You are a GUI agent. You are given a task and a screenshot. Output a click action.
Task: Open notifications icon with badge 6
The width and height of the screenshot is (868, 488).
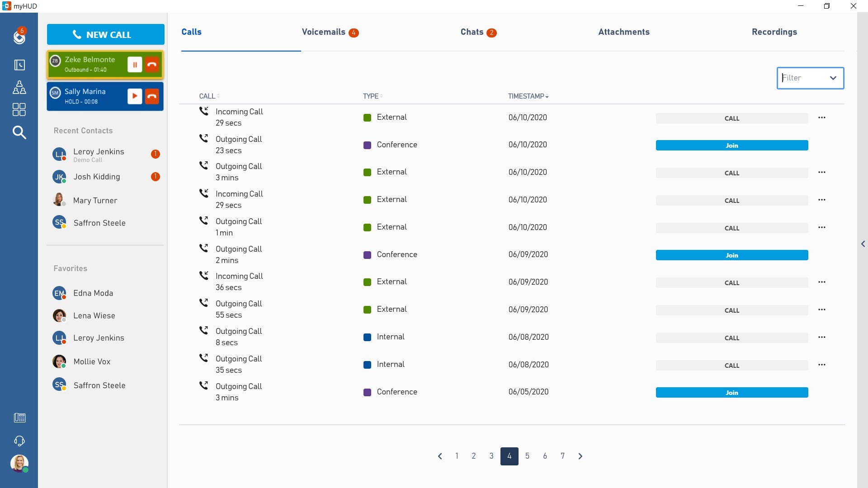tap(19, 37)
